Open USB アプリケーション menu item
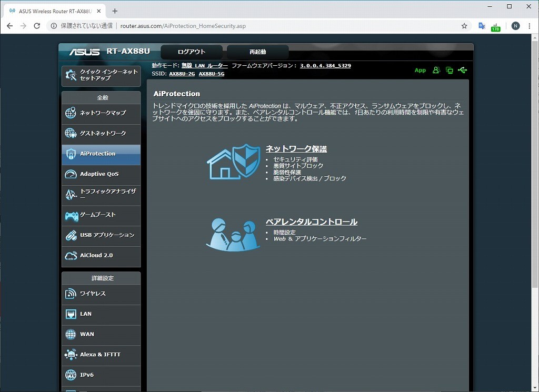Viewport: 539px width, 392px height. point(101,235)
